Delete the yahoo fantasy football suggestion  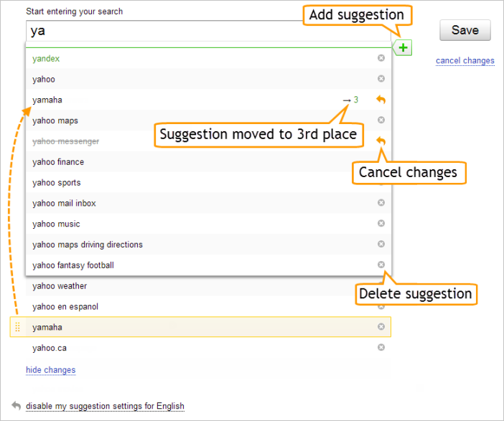click(381, 265)
